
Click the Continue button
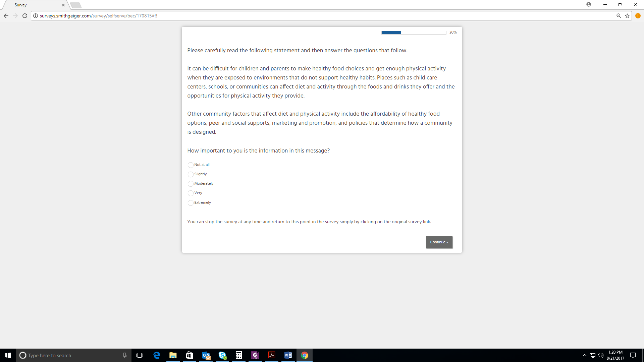click(439, 242)
